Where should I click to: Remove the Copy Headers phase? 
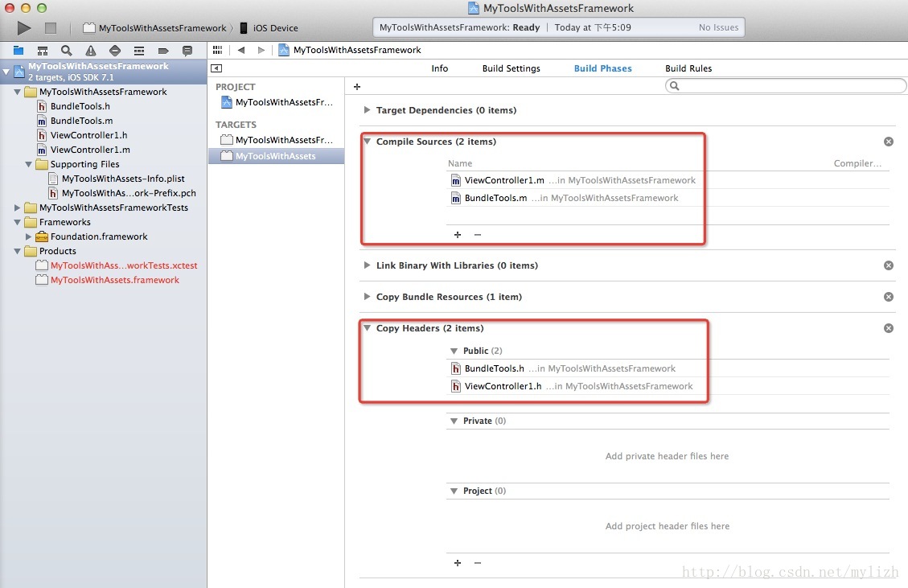coord(889,328)
